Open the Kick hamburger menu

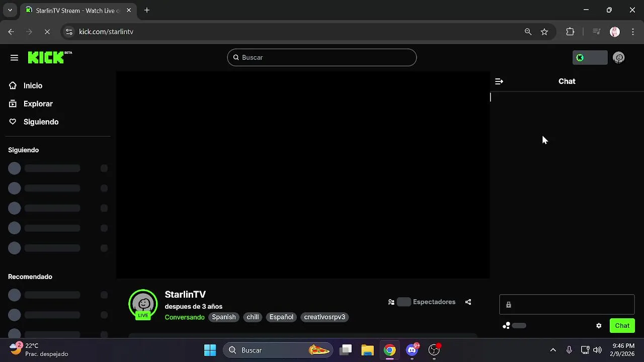[14, 58]
